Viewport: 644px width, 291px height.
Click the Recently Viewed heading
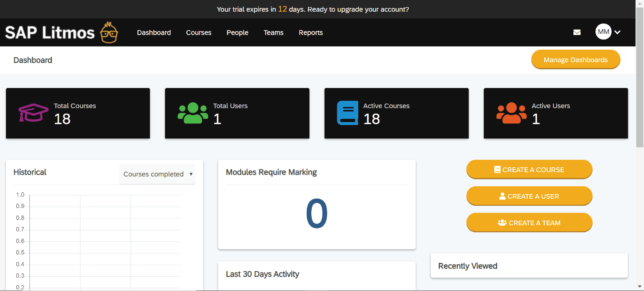coord(468,266)
